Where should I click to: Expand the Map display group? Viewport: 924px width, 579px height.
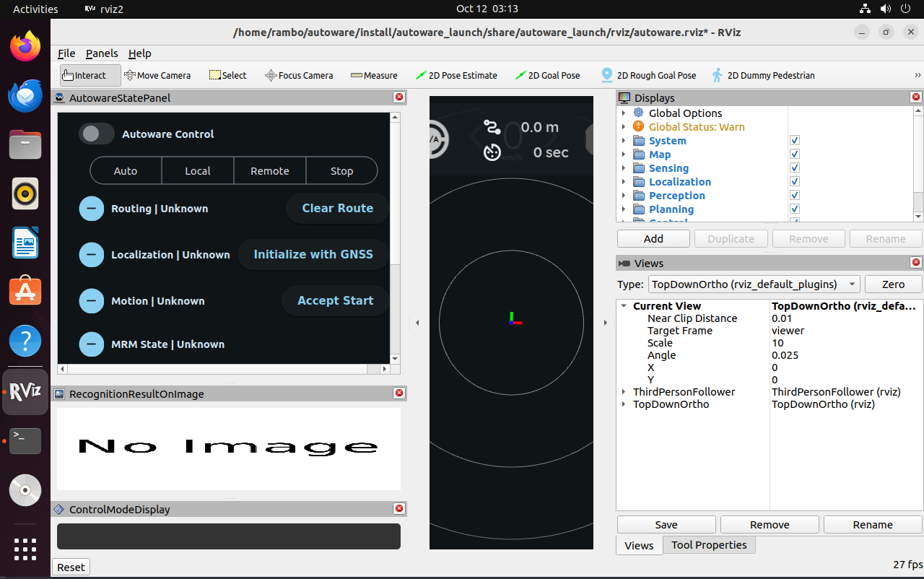coord(624,154)
